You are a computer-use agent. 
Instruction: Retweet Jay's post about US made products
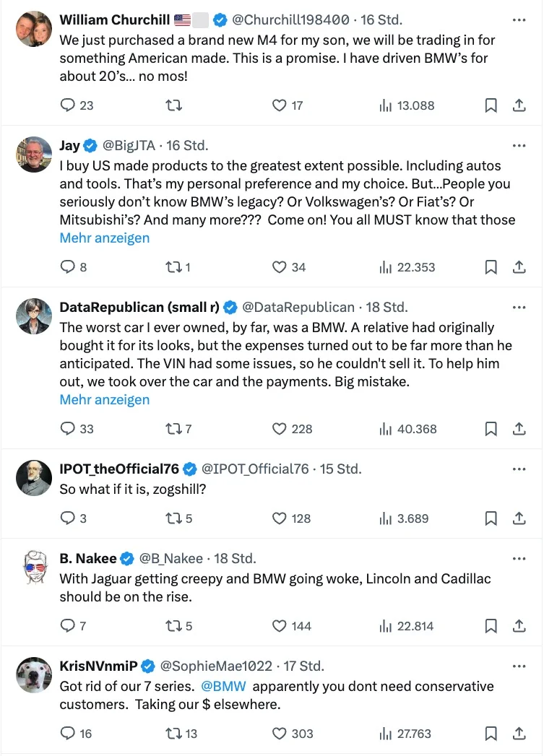(x=173, y=267)
